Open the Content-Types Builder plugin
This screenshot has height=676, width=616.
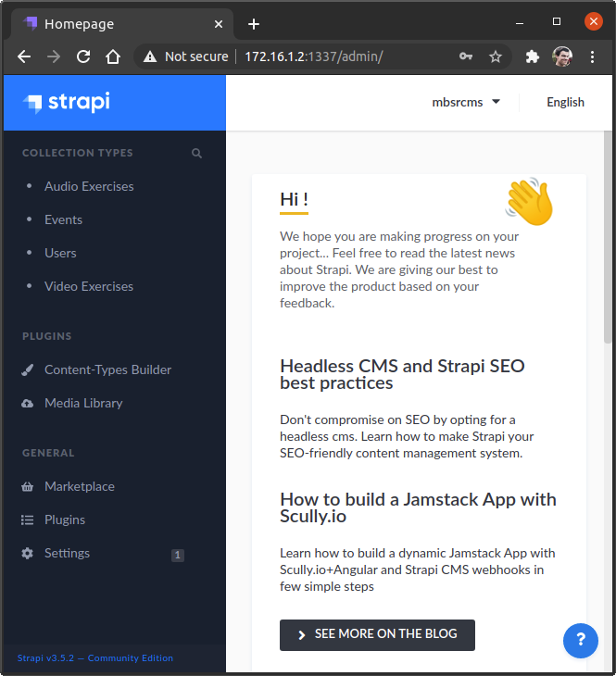[107, 369]
